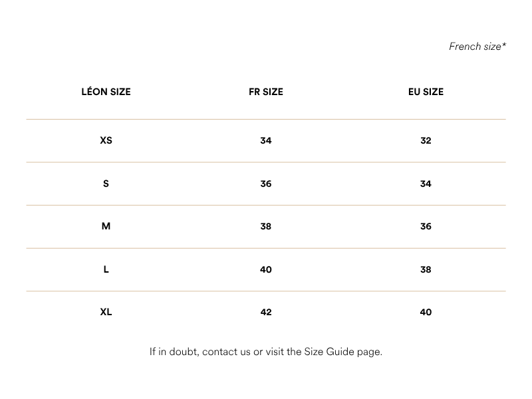Select the L size row label
This screenshot has height=399, width=532.
click(106, 269)
